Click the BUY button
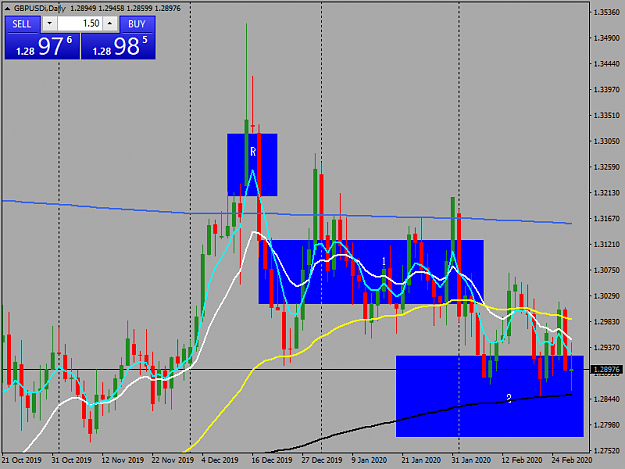 click(x=137, y=24)
